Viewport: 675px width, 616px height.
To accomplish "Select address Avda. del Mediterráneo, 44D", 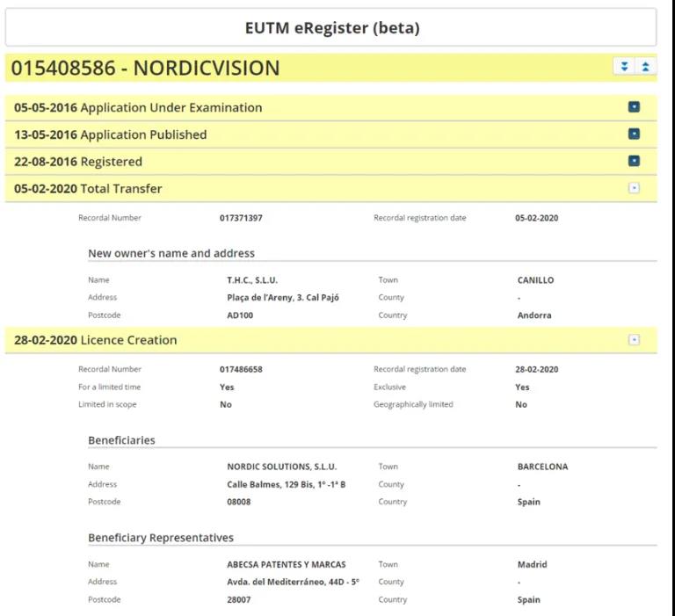I will (293, 582).
